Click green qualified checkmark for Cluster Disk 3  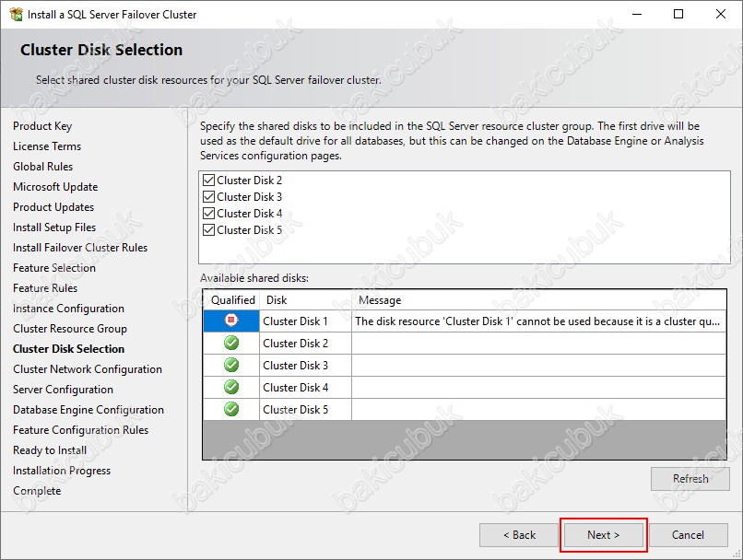tap(231, 366)
